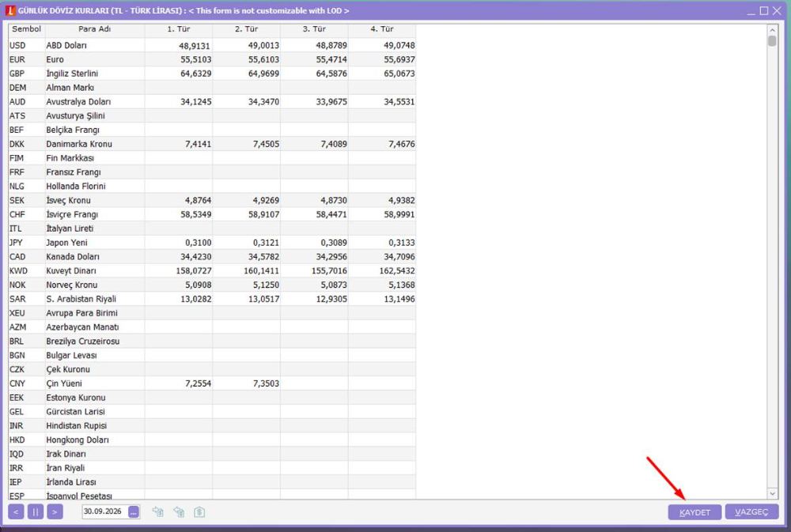This screenshot has height=532, width=791.
Task: Click the '1. Tür' column header
Action: click(x=179, y=29)
